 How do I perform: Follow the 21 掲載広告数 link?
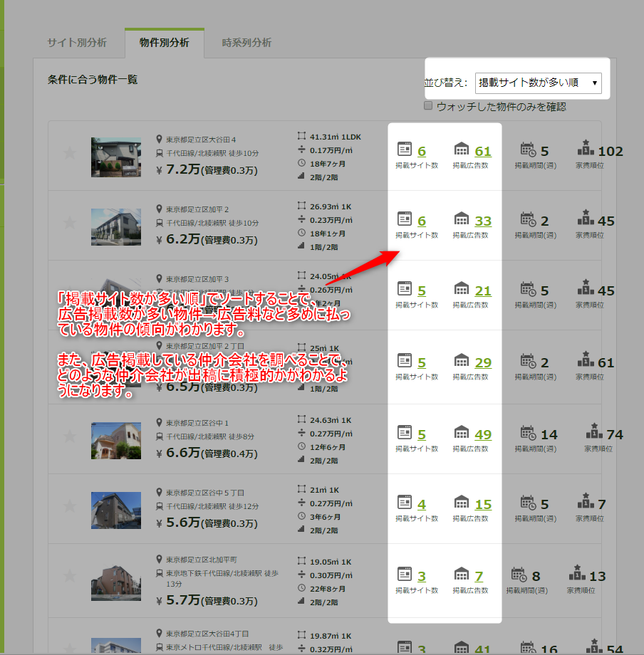pos(483,290)
